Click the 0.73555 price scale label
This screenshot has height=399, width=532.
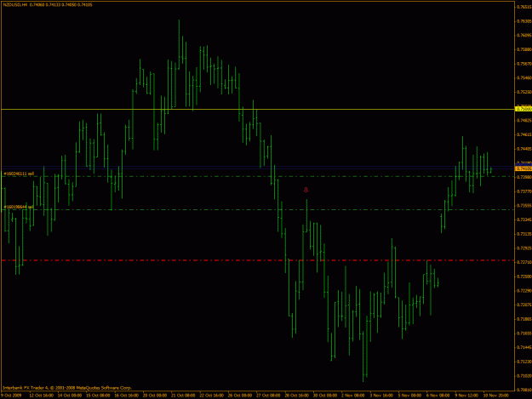coord(524,205)
